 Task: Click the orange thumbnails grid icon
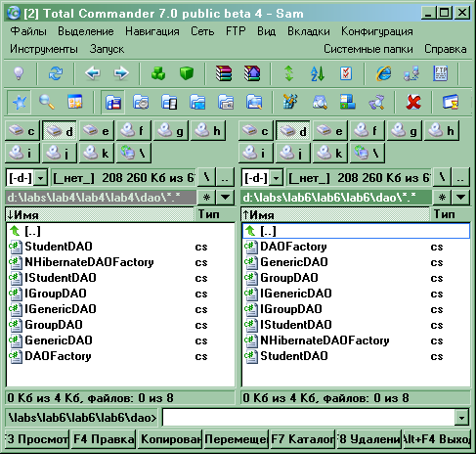click(75, 103)
